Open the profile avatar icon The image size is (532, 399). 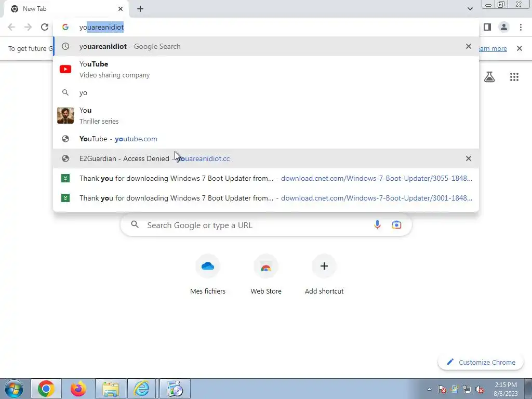click(x=504, y=27)
